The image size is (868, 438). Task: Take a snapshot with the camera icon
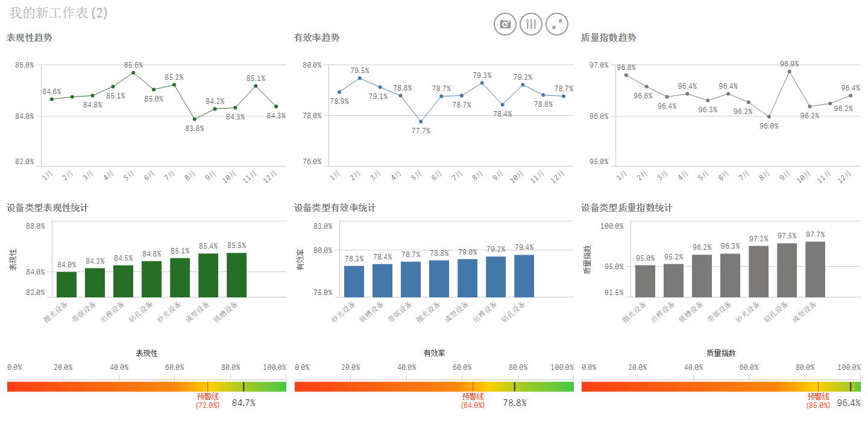click(x=505, y=24)
